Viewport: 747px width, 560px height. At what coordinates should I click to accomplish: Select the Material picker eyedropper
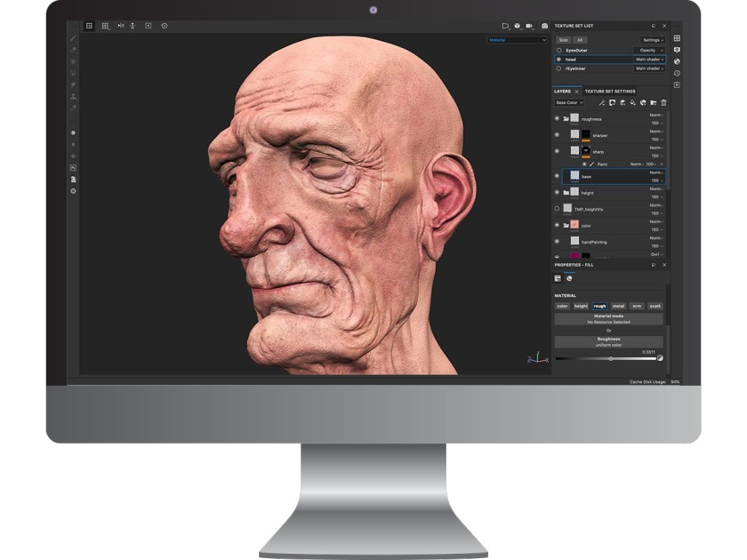coord(73,108)
